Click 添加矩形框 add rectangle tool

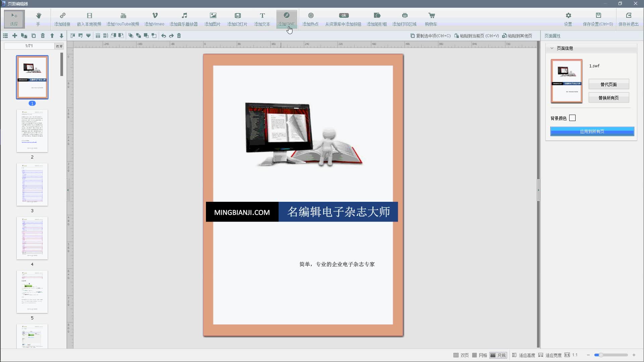click(377, 19)
